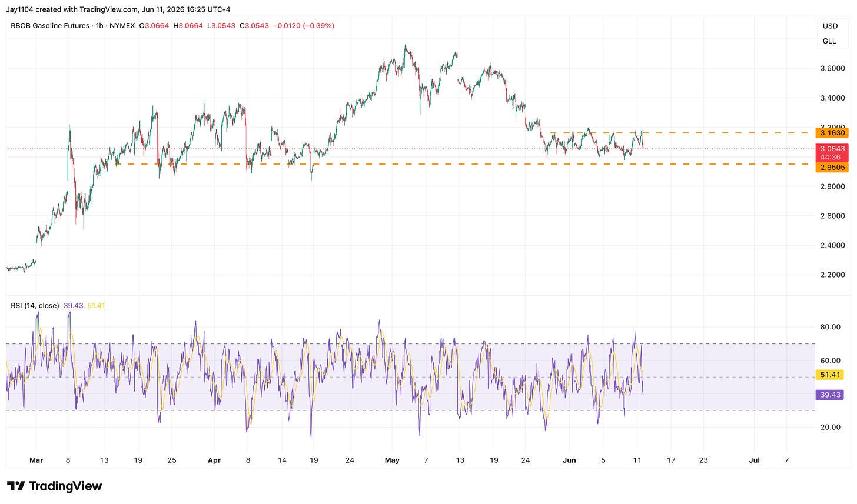Click the 80.00 RSI axis value
The width and height of the screenshot is (857, 504).
[831, 328]
